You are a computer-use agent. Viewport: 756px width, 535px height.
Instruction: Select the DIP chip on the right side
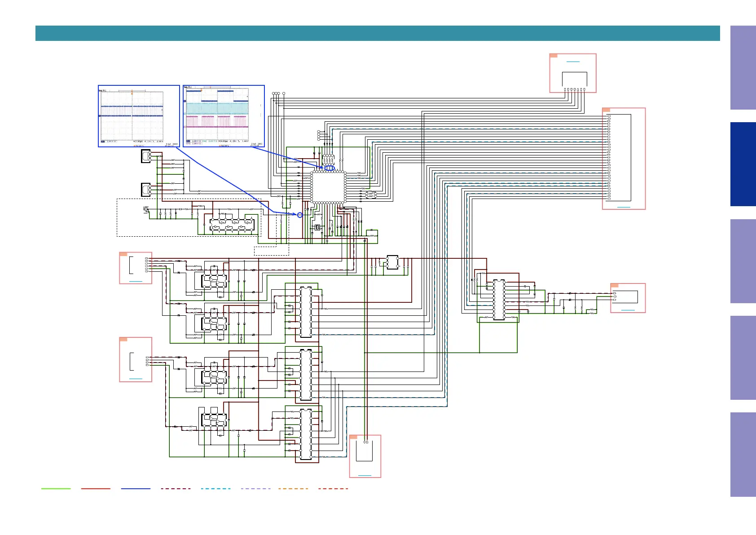pos(499,300)
